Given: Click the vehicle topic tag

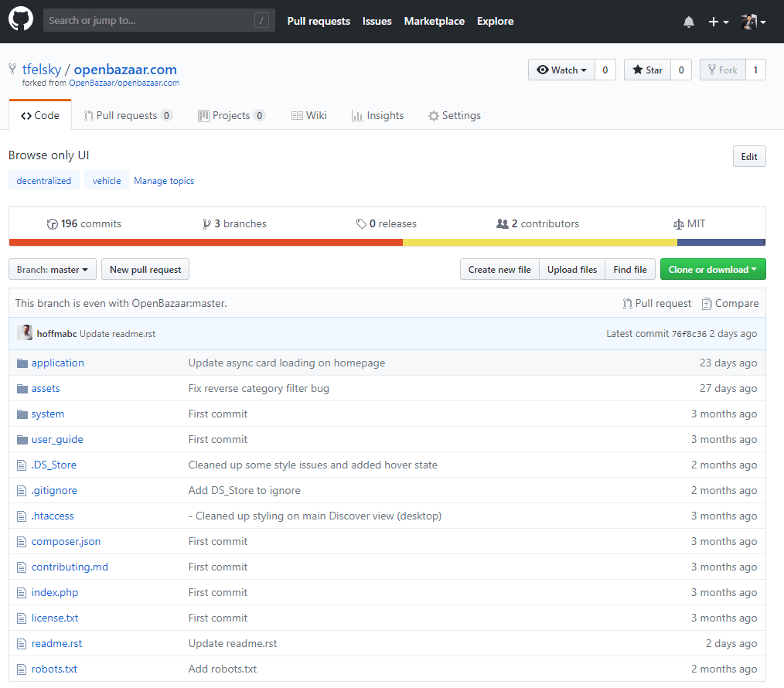Looking at the screenshot, I should click(107, 180).
